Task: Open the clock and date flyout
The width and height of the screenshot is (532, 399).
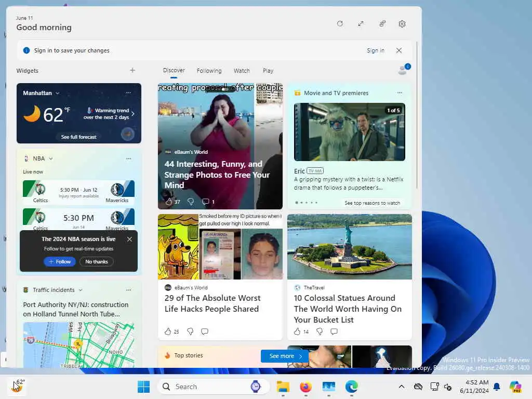Action: pyautogui.click(x=474, y=387)
